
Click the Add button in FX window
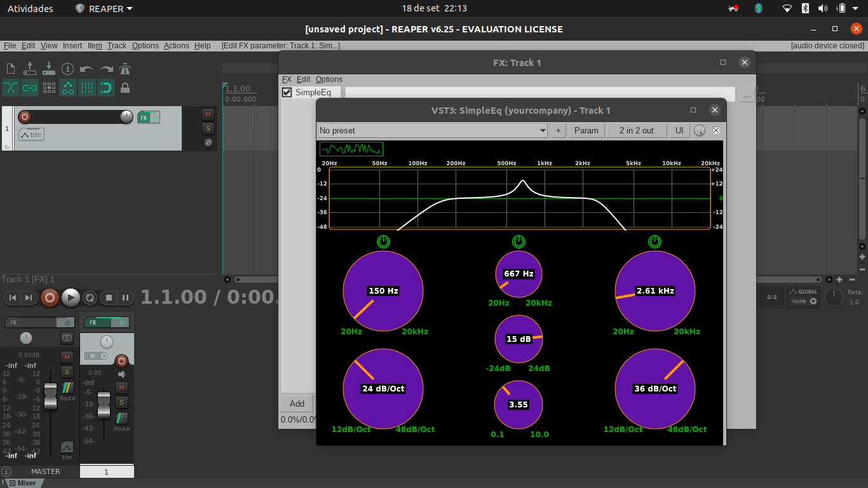297,403
